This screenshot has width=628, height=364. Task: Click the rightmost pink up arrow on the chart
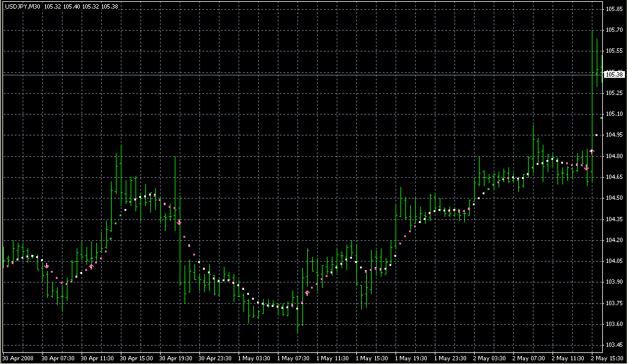(x=592, y=151)
